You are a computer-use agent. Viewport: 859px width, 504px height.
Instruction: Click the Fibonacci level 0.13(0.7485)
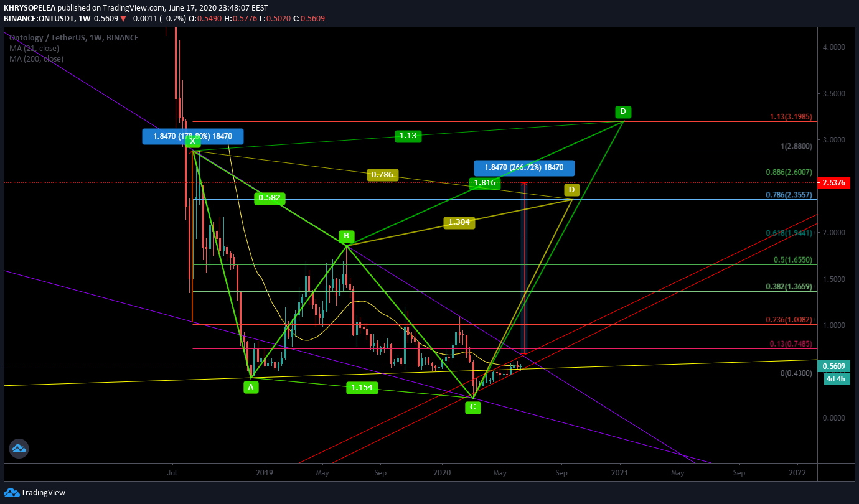(791, 344)
